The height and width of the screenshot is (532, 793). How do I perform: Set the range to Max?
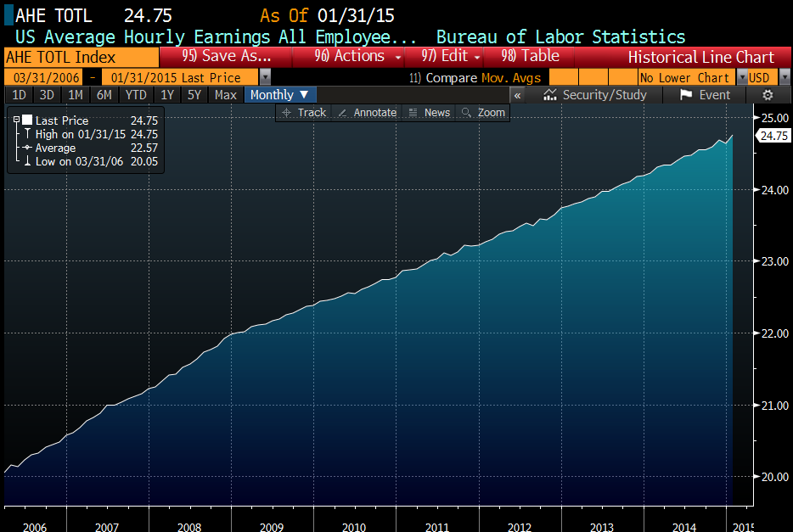[x=226, y=95]
